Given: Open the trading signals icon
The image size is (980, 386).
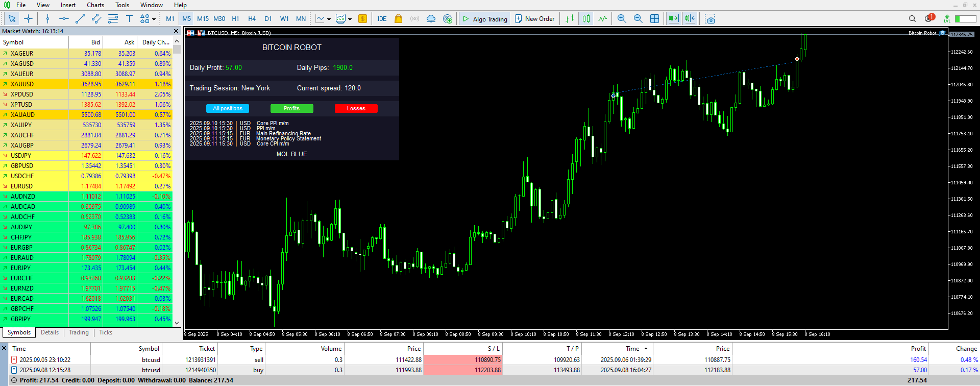Looking at the screenshot, I should (415, 19).
